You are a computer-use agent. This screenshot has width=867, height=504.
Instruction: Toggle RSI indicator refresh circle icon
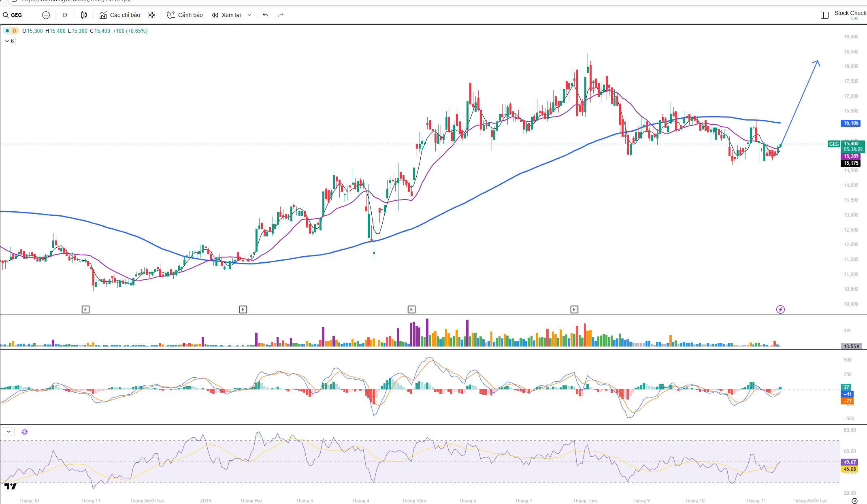click(25, 432)
